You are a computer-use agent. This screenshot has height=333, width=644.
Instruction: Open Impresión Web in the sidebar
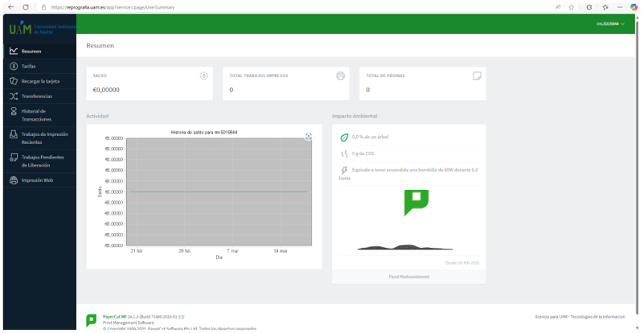click(40, 180)
